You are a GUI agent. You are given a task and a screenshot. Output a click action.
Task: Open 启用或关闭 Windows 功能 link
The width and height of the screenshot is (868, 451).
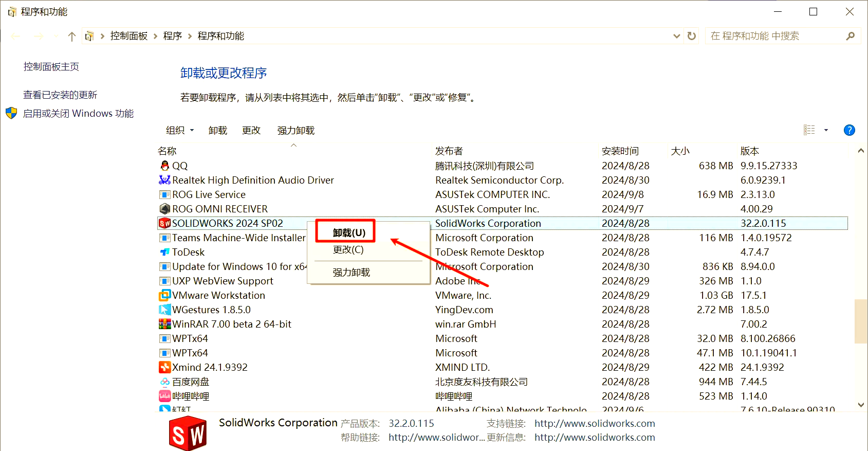78,113
